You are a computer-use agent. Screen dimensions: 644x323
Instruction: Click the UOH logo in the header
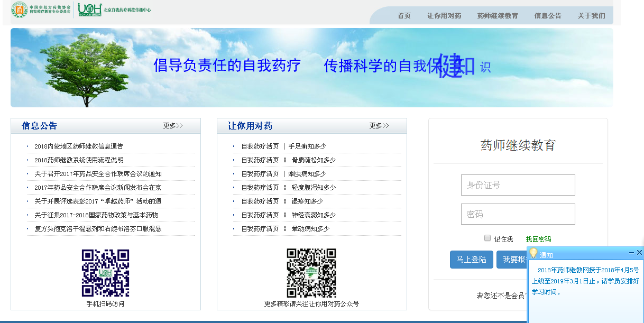pos(89,9)
